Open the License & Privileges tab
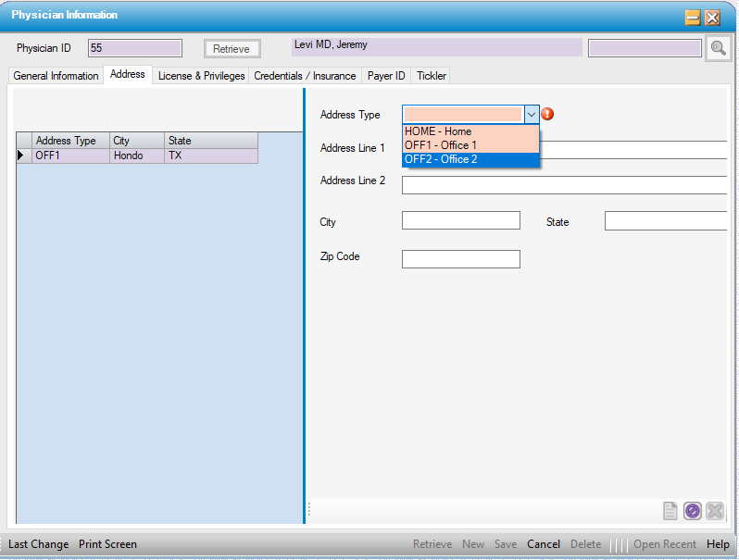Viewport: 739px width, 560px height. (201, 76)
